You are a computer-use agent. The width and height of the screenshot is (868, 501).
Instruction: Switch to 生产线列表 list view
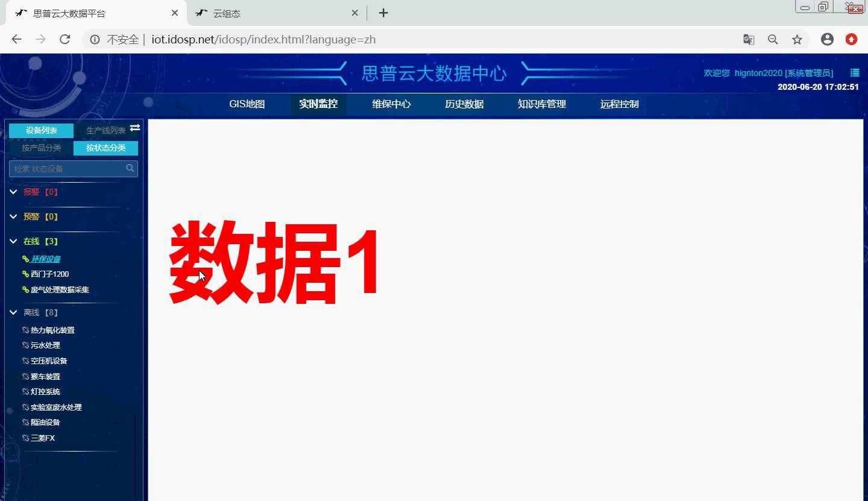(x=106, y=130)
